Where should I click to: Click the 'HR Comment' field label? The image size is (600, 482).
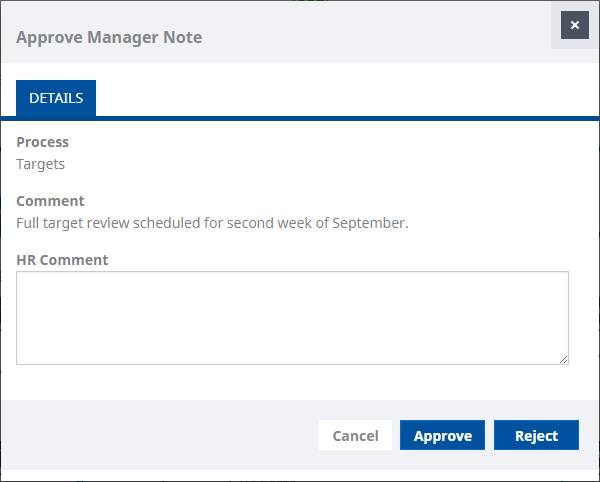coord(63,260)
